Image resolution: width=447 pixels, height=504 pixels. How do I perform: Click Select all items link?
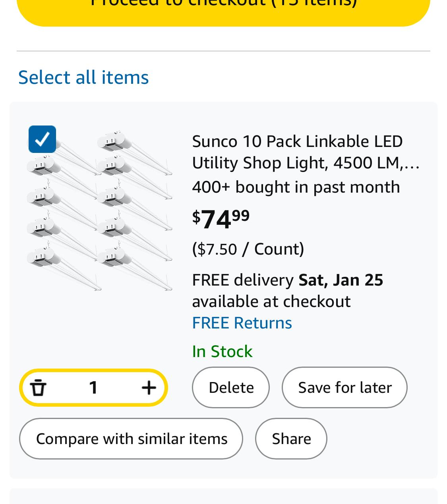(83, 77)
